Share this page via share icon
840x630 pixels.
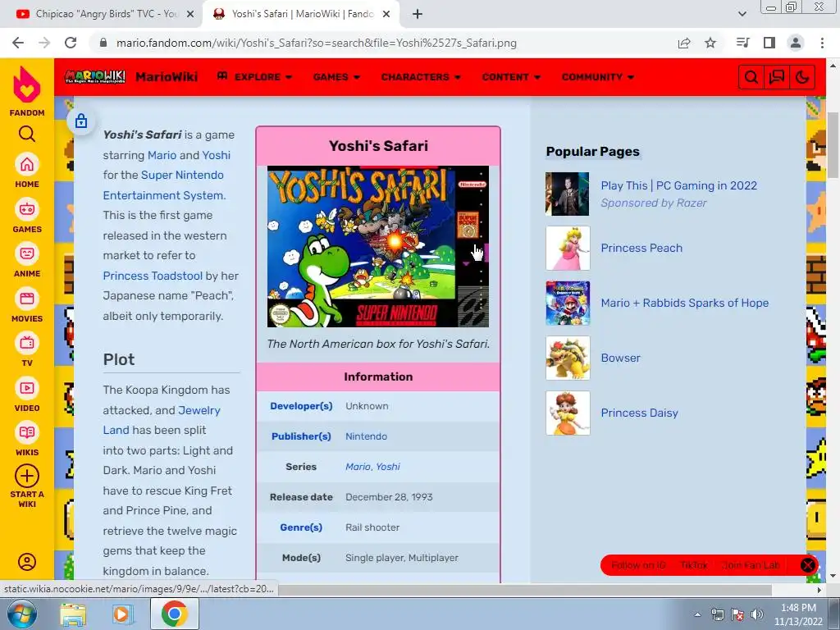pos(684,43)
